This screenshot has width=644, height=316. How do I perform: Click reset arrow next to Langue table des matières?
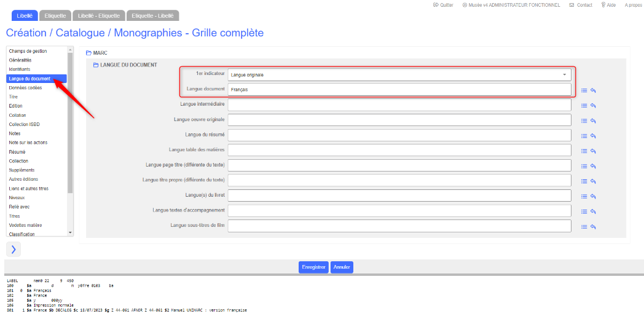[x=594, y=151]
